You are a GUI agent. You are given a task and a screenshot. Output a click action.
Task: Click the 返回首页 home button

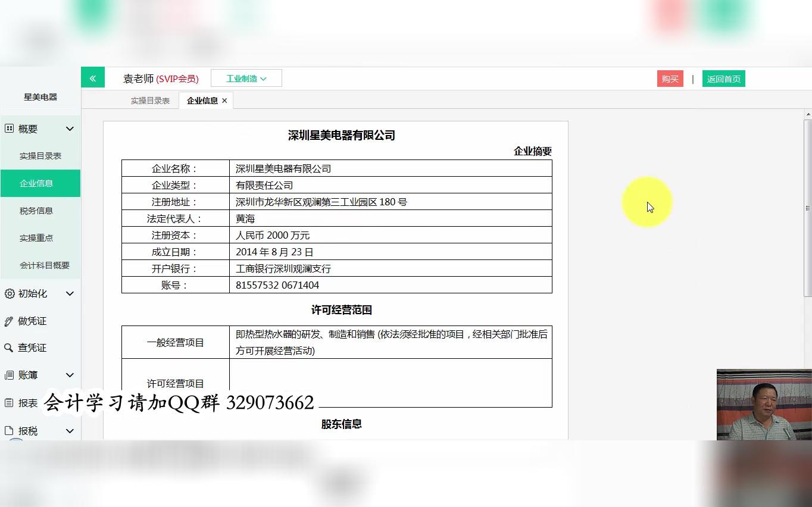[x=723, y=78]
